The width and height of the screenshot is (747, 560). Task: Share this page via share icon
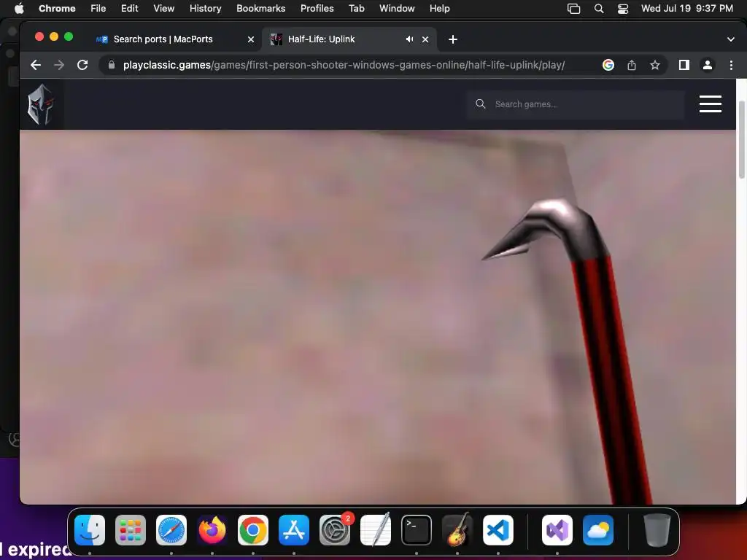632,65
